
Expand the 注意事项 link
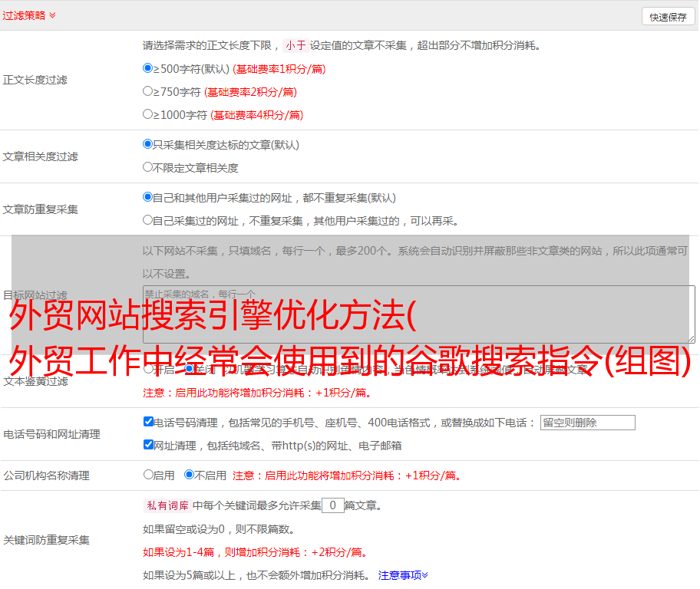coord(402,574)
